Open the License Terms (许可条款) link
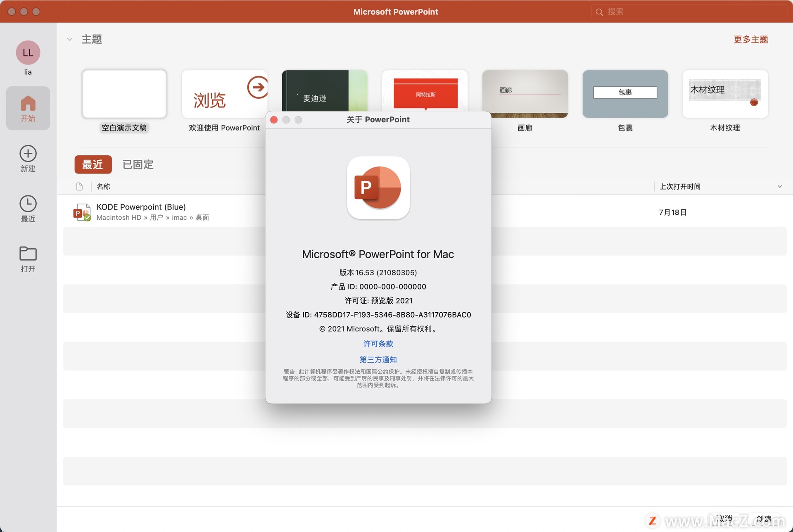This screenshot has height=532, width=793. [378, 344]
